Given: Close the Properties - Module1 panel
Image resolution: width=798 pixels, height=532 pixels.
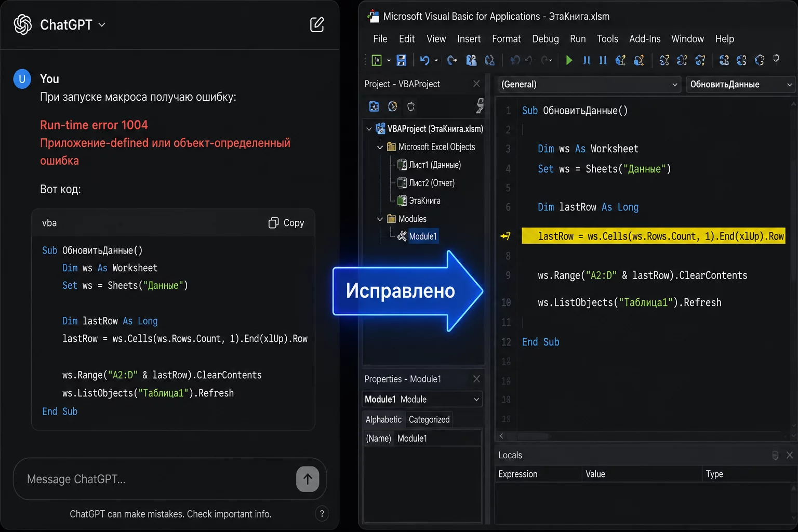Looking at the screenshot, I should (476, 379).
